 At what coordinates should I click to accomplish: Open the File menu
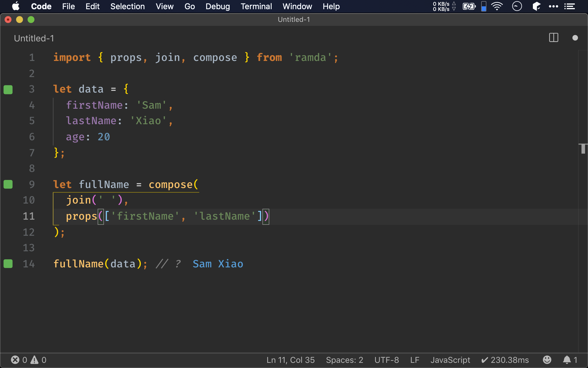pos(68,6)
